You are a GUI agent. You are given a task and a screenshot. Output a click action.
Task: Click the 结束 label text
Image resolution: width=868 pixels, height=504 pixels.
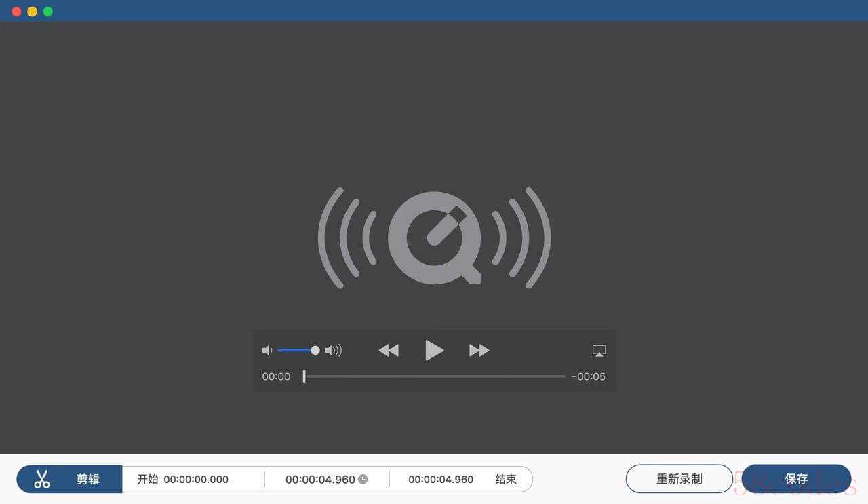[506, 479]
